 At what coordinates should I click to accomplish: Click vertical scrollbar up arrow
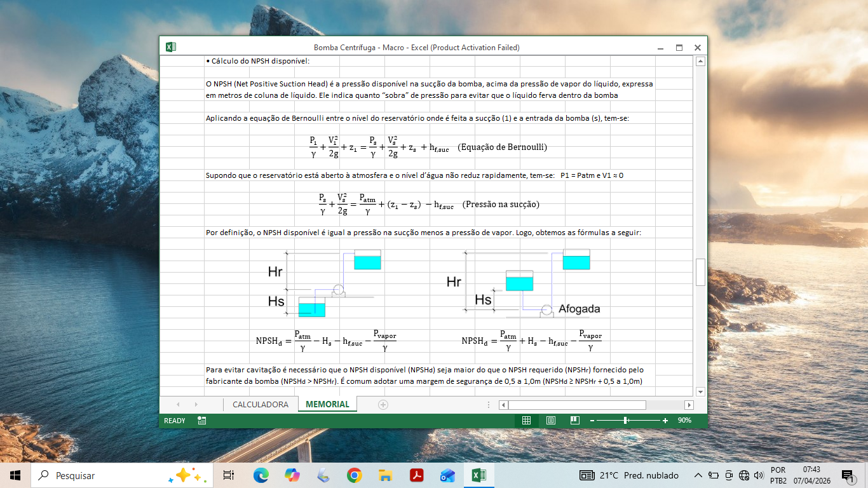(700, 62)
